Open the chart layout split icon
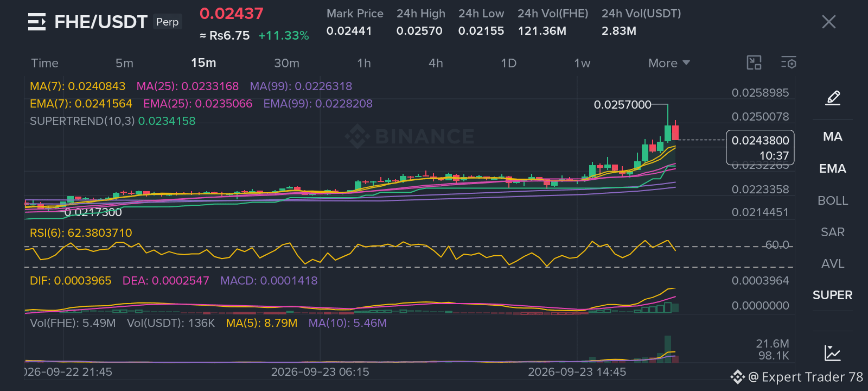Image resolution: width=868 pixels, height=391 pixels. (754, 63)
